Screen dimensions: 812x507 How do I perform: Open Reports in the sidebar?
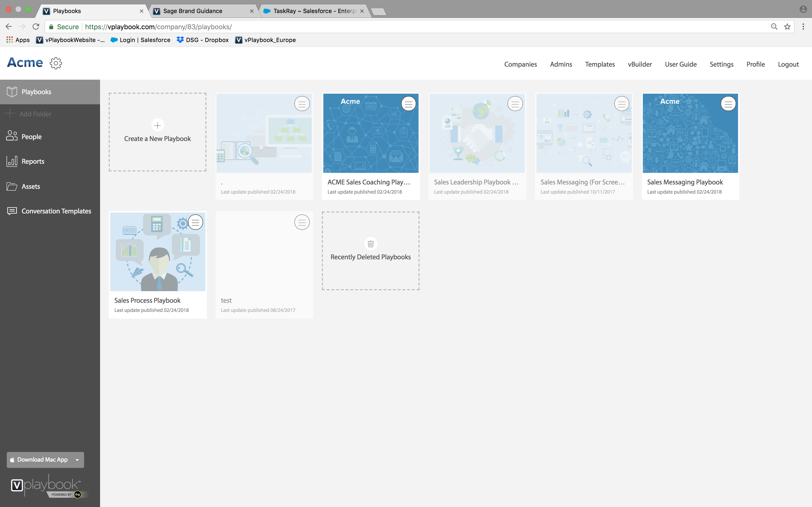(33, 161)
